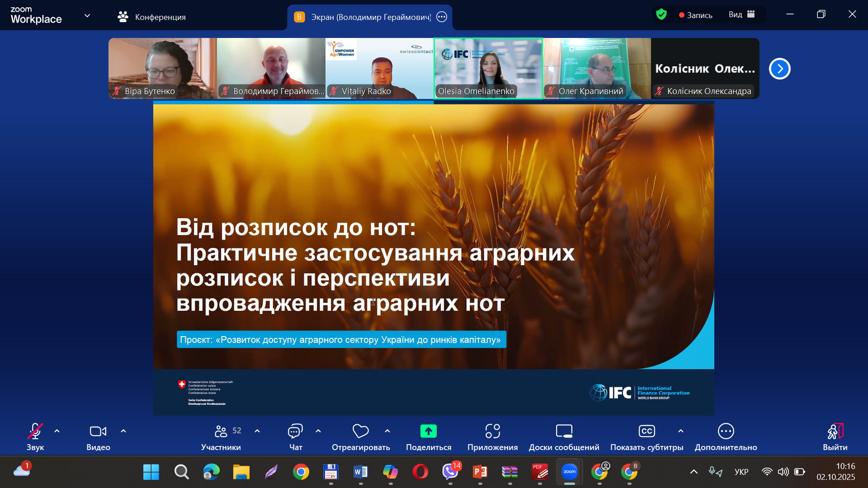Open the Вид view menu
868x488 pixels.
tap(741, 14)
